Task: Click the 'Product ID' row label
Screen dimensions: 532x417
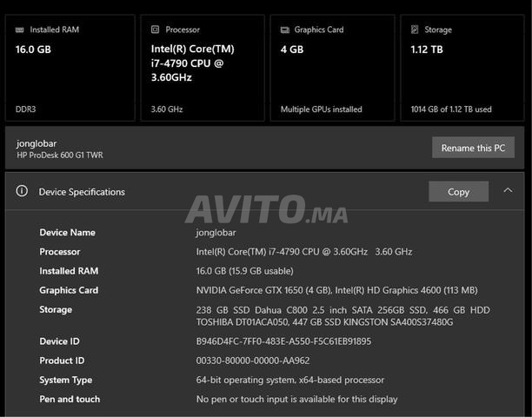Action: pos(62,361)
